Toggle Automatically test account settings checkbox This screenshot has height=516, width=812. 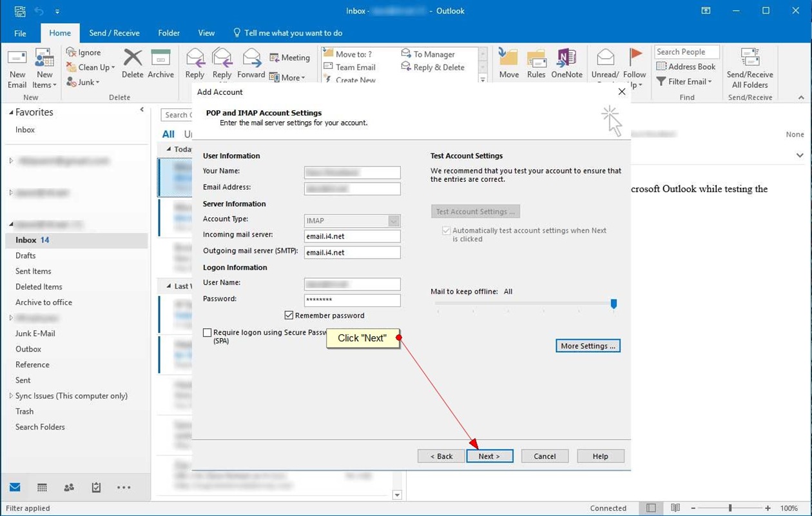click(x=446, y=230)
